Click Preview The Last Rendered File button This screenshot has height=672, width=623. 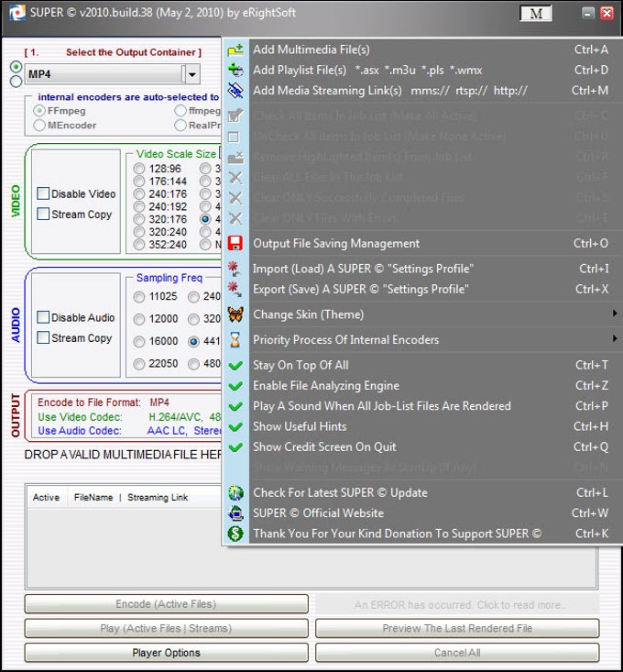(x=457, y=628)
